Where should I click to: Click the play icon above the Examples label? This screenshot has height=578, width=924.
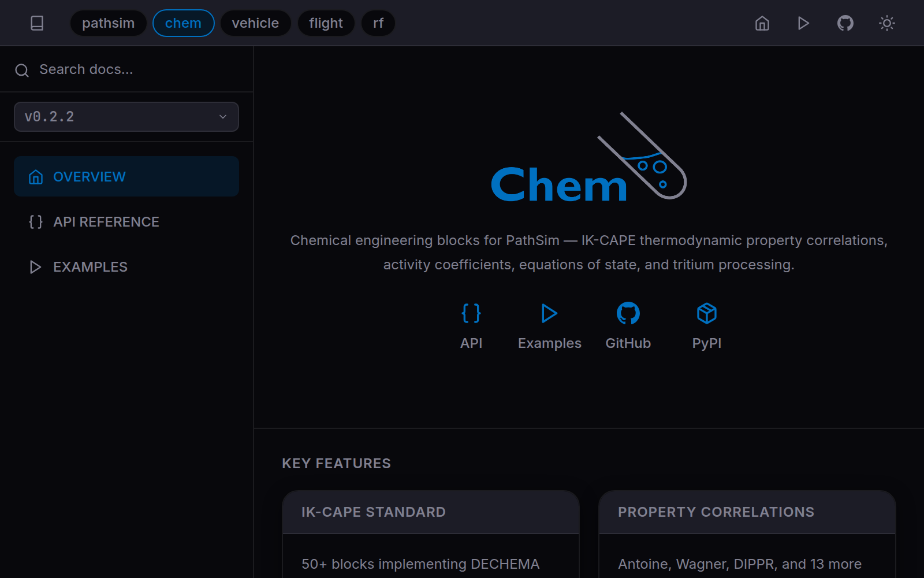pos(549,313)
